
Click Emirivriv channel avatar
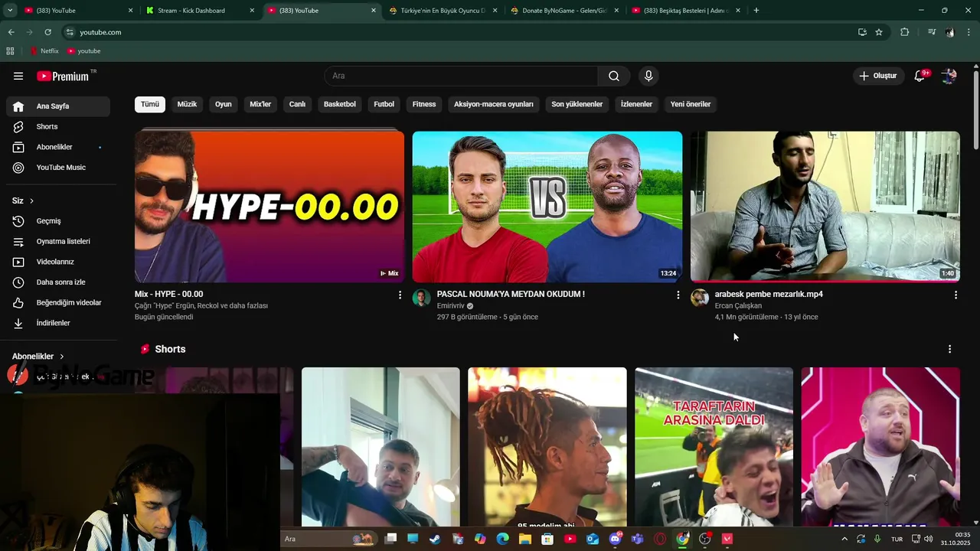coord(422,298)
